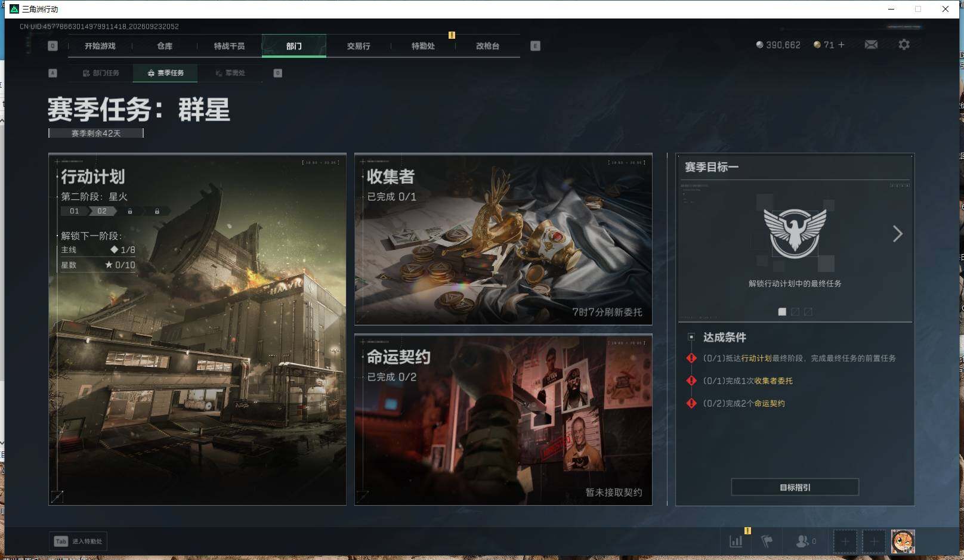
Task: Open the 仓库 tab
Action: click(165, 46)
